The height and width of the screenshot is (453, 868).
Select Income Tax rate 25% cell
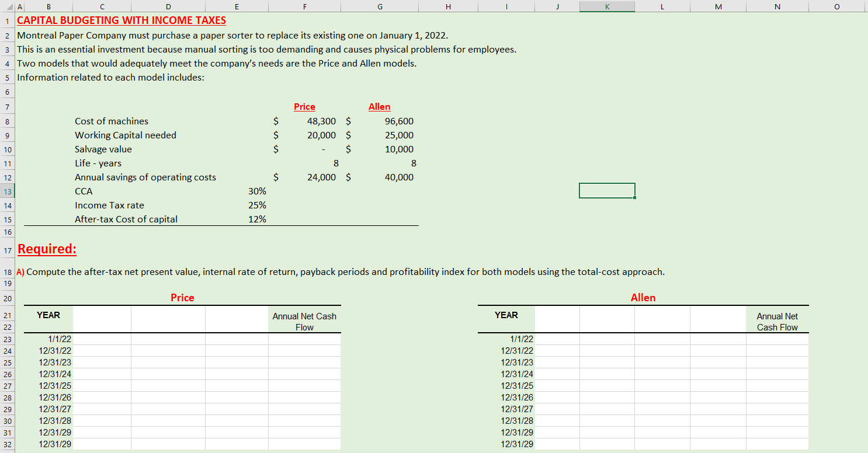(x=257, y=205)
